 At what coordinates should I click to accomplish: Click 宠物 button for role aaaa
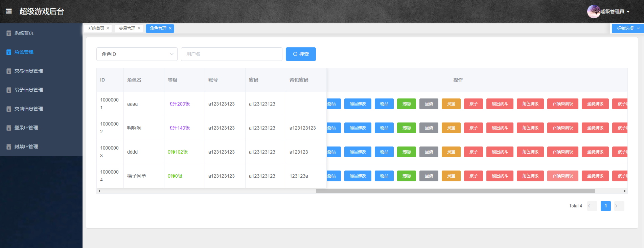click(406, 104)
